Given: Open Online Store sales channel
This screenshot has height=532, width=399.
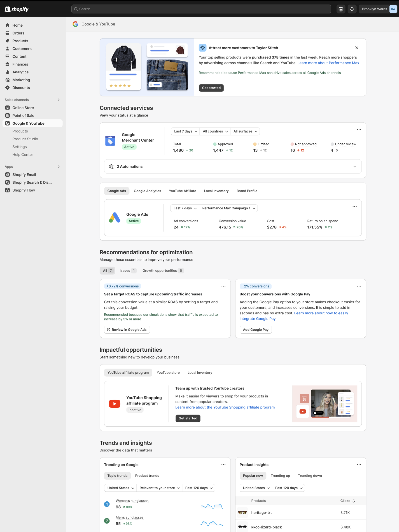Looking at the screenshot, I should [23, 108].
